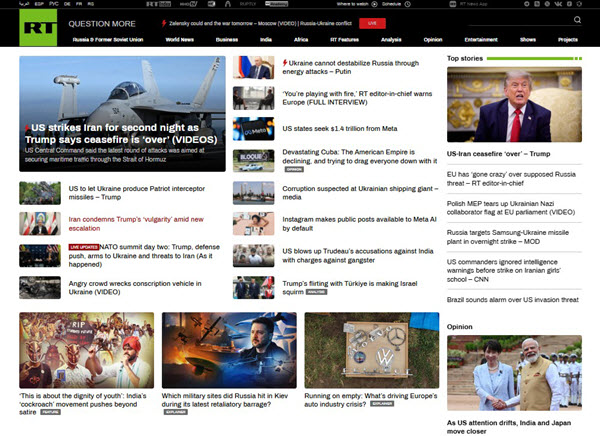Open the car badges explainer image

(372, 350)
